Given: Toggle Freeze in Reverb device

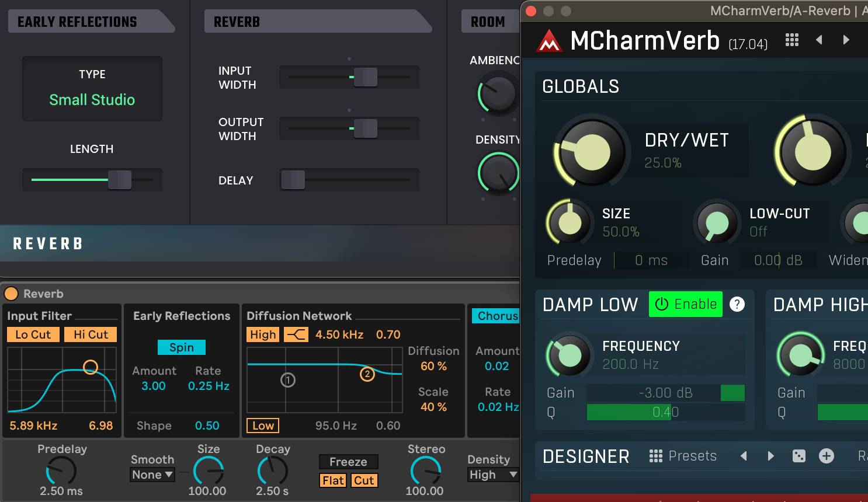Looking at the screenshot, I should pyautogui.click(x=348, y=462).
